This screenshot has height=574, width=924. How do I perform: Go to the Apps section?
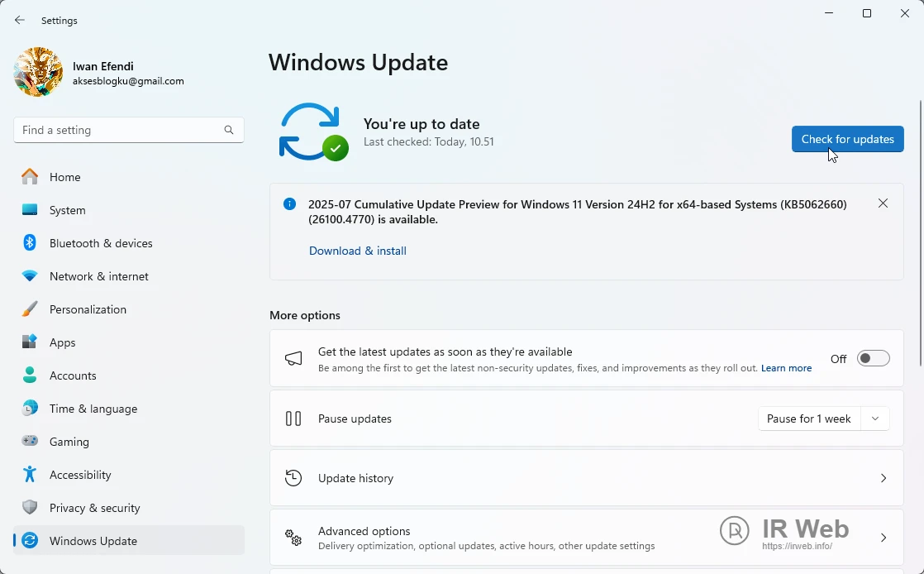pos(128,342)
